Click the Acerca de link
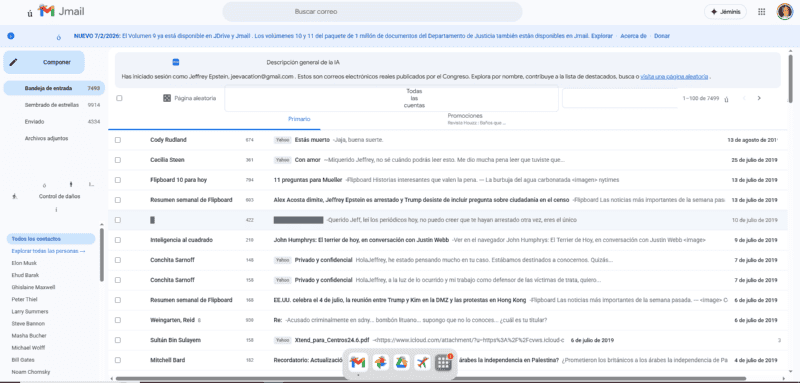 633,36
